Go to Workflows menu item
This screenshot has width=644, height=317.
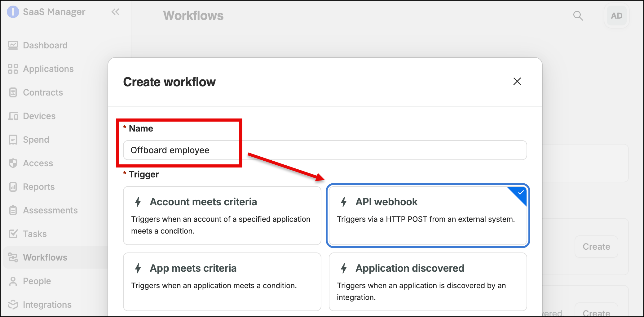click(45, 257)
